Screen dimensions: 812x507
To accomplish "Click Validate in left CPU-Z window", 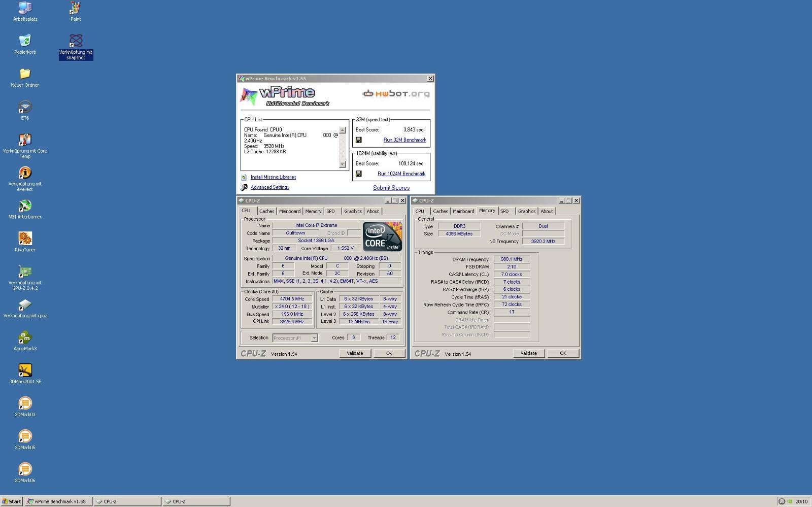I will [x=355, y=353].
